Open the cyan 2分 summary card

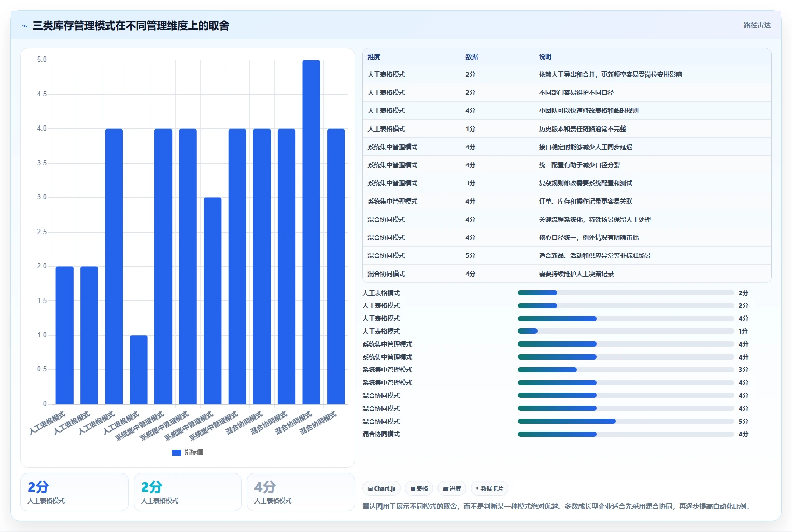pos(188,492)
